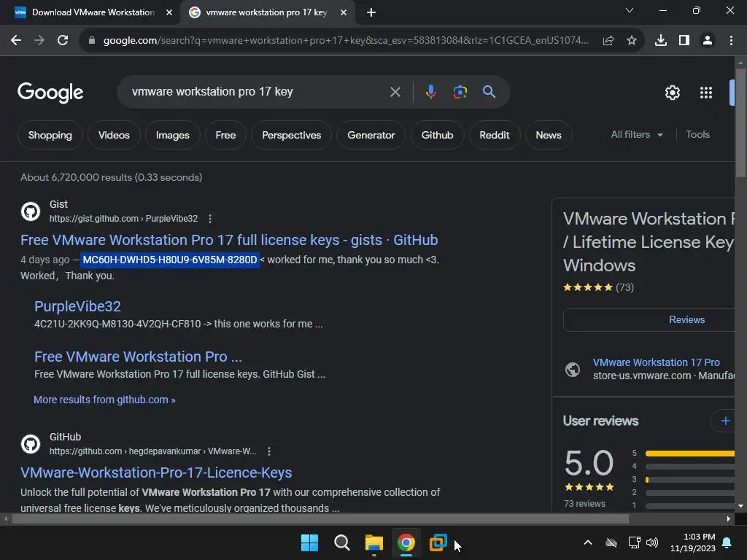Open the clock and date panel
This screenshot has height=560, width=747.
[x=693, y=542]
